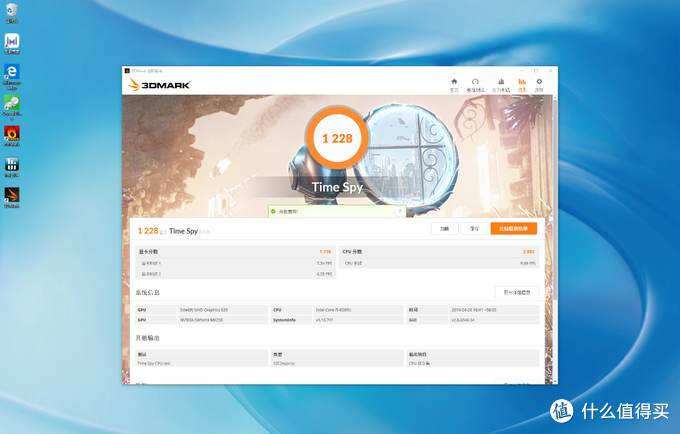
Task: Open the green CrystalDiskMark desktop shortcut
Action: pos(12,108)
